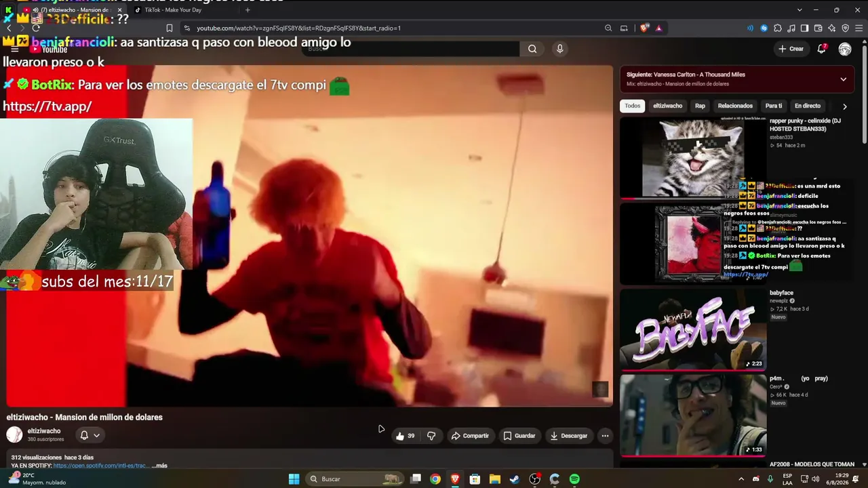Select the eltiziwacho filter chip
This screenshot has width=868, height=488.
667,106
